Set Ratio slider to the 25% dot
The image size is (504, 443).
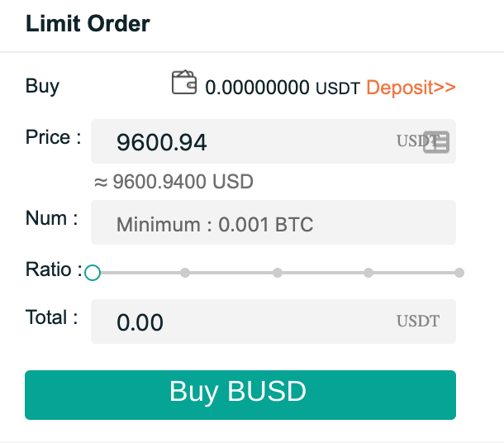point(185,273)
